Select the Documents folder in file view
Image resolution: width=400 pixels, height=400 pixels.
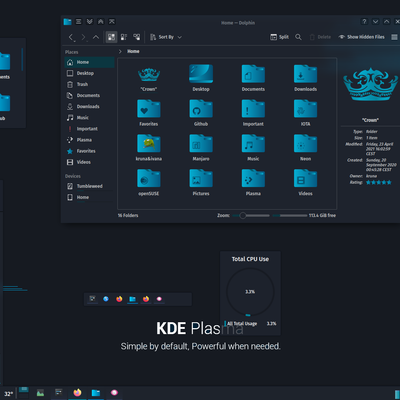(253, 78)
